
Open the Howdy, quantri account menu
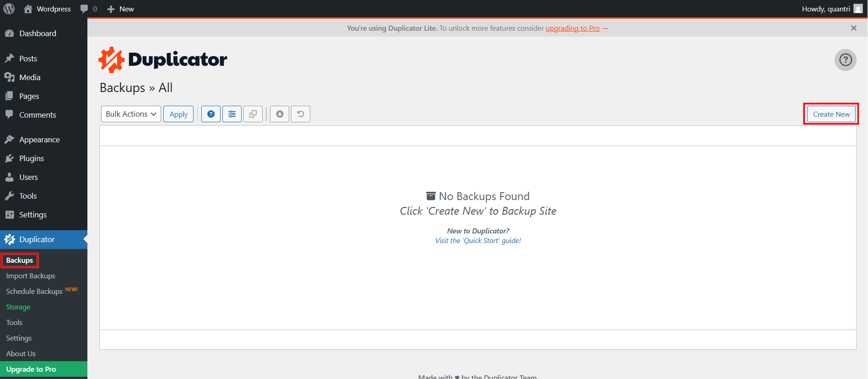click(x=832, y=9)
